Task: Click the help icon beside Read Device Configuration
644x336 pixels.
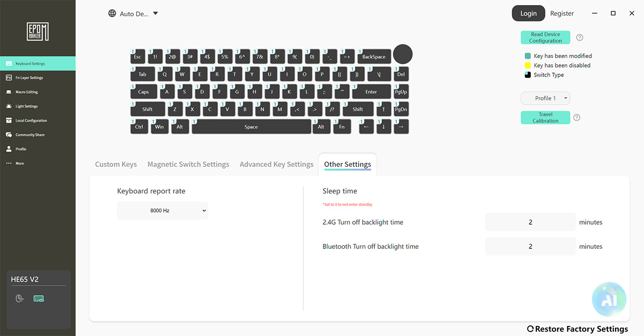Action: pyautogui.click(x=580, y=38)
